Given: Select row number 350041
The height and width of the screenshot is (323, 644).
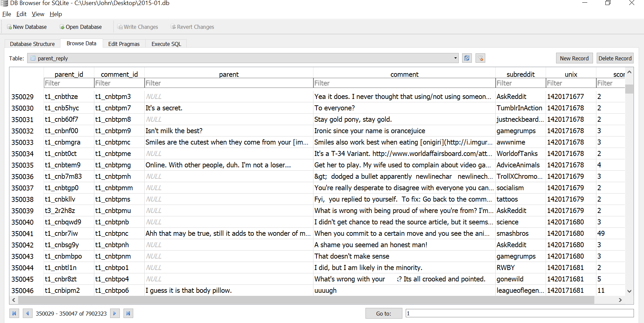Looking at the screenshot, I should coord(22,233).
